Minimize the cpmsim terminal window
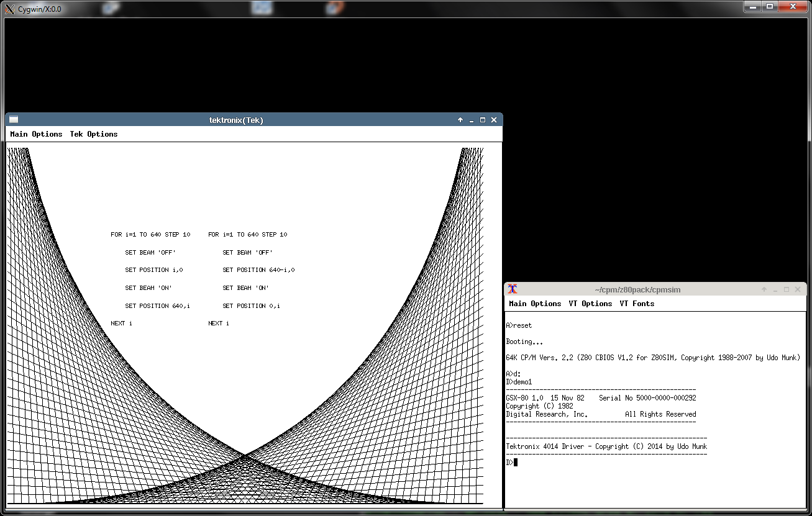 coord(775,289)
